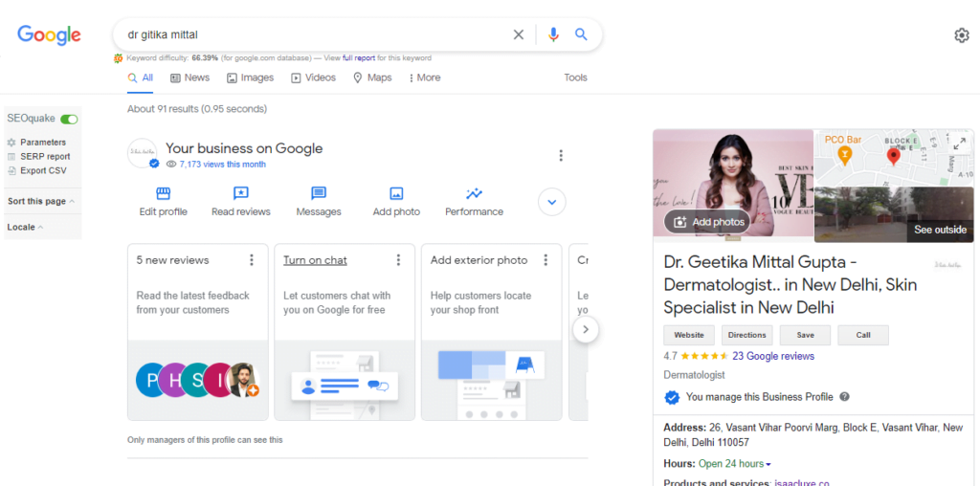Open 5 new reviews card options menu
The image size is (980, 486).
click(252, 260)
